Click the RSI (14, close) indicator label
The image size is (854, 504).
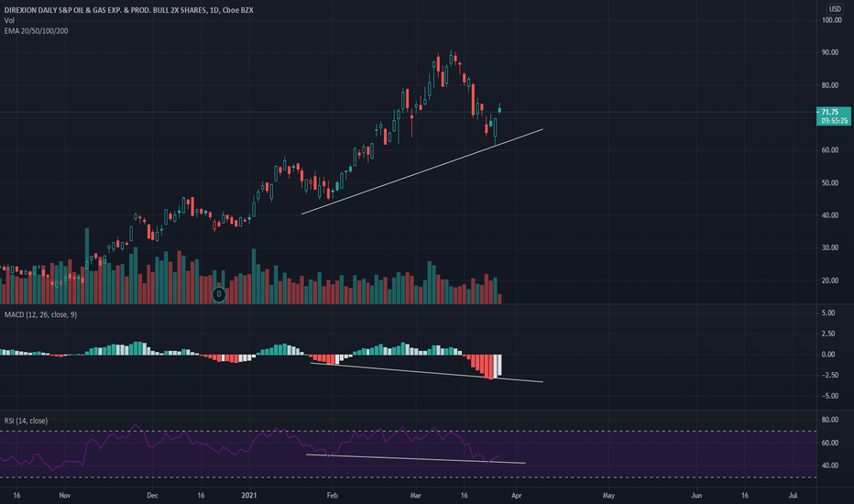point(26,421)
